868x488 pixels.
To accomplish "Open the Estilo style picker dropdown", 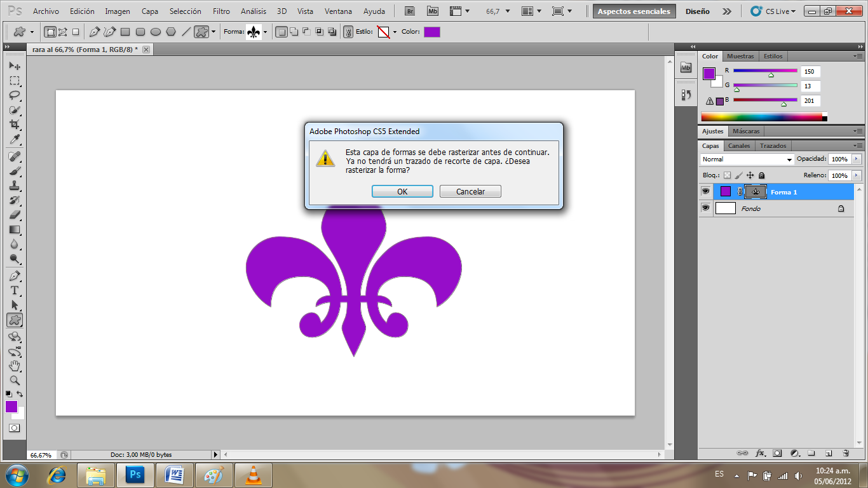I will click(395, 32).
